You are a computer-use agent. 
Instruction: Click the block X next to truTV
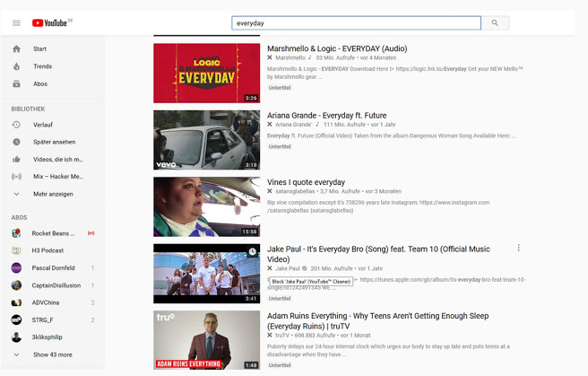click(270, 334)
